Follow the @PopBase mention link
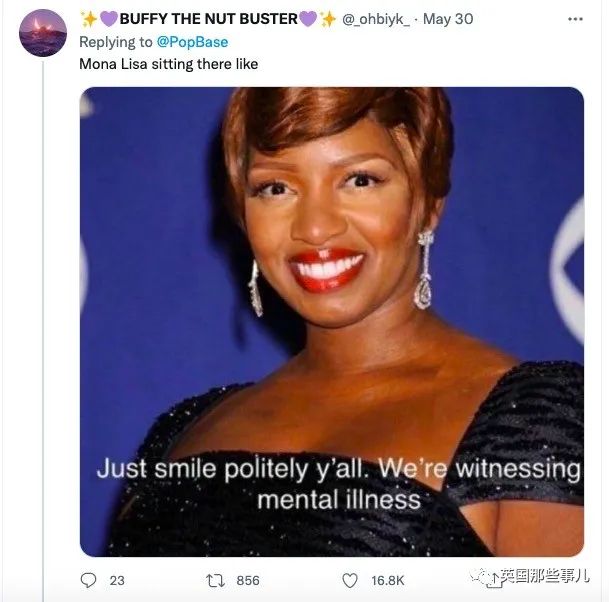This screenshot has width=609, height=602. (x=192, y=42)
